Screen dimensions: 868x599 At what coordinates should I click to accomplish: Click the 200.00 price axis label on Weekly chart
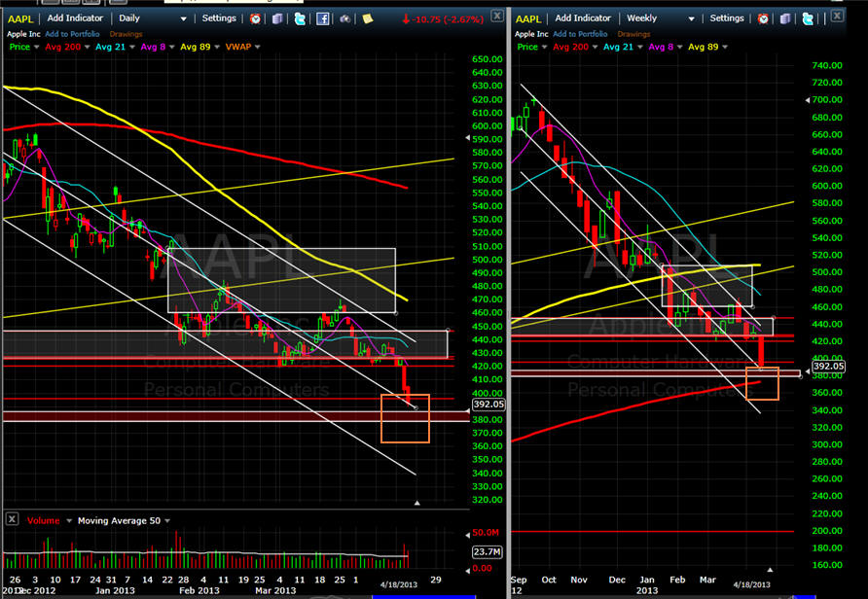(826, 530)
